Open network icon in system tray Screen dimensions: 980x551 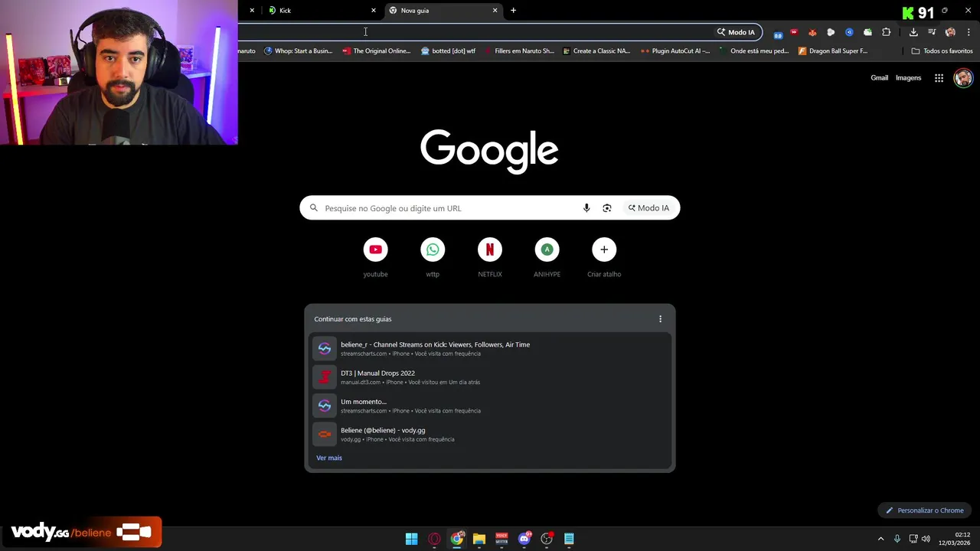pyautogui.click(x=913, y=539)
